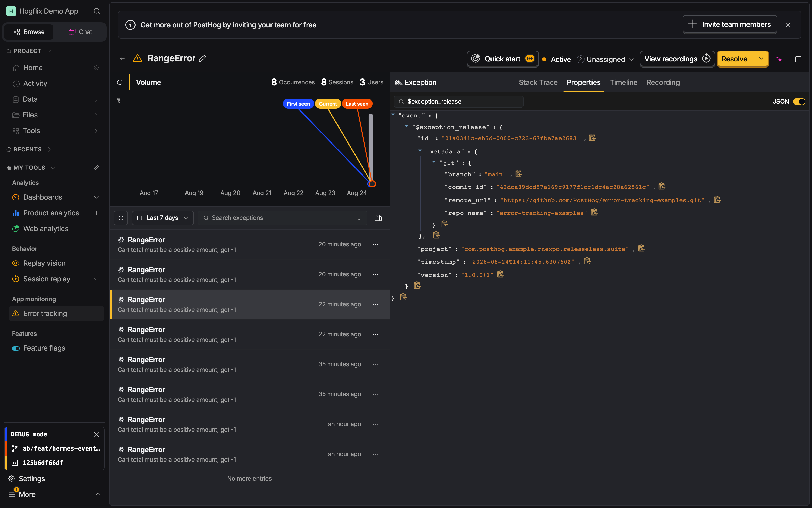The height and width of the screenshot is (508, 812).
Task: Dismiss the invite team banner
Action: 788,25
